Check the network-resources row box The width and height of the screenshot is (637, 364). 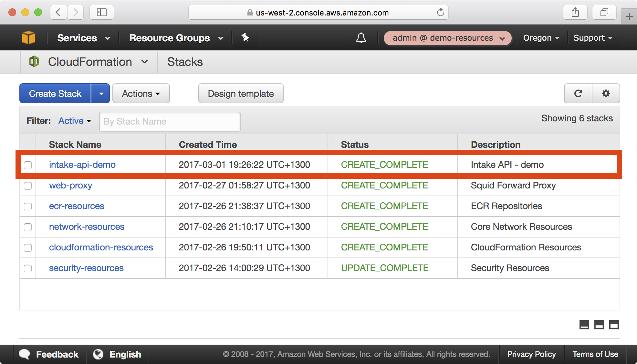pyautogui.click(x=28, y=227)
